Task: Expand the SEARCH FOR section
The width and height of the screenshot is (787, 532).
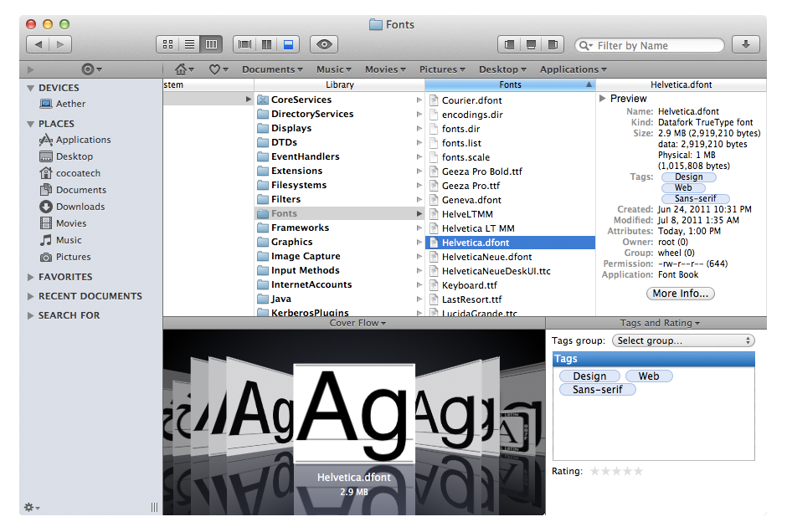Action: click(x=31, y=315)
